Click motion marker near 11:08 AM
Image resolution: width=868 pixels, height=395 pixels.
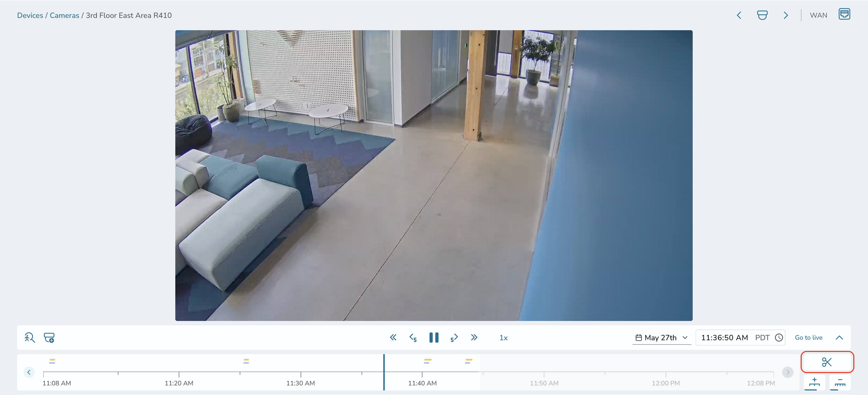52,361
